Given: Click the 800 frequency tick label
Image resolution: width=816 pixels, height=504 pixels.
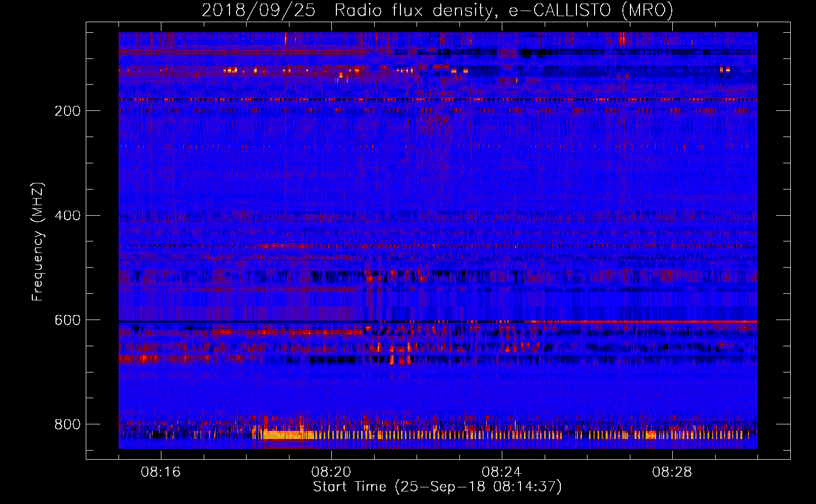Looking at the screenshot, I should click(x=68, y=425).
